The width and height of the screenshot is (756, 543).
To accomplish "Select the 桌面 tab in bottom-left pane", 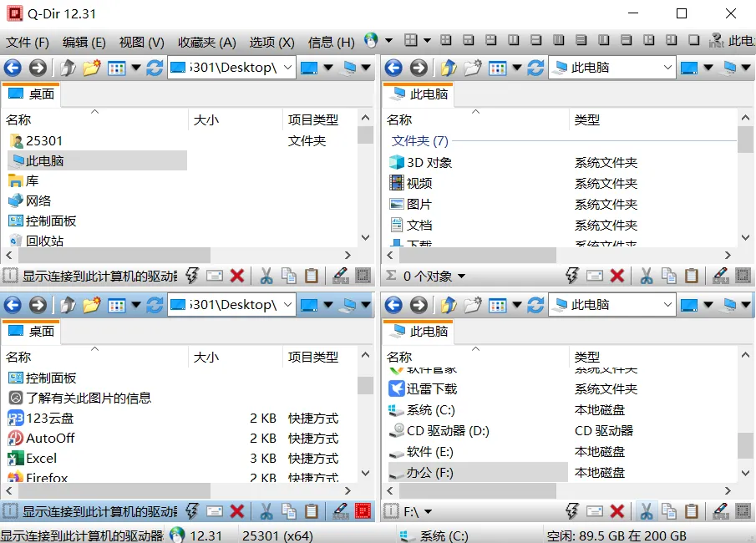I will click(x=32, y=332).
